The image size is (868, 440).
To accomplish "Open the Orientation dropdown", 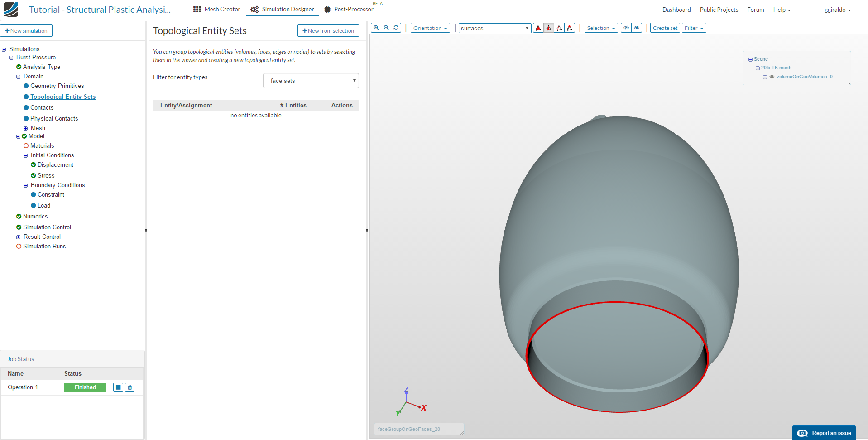I will [430, 28].
